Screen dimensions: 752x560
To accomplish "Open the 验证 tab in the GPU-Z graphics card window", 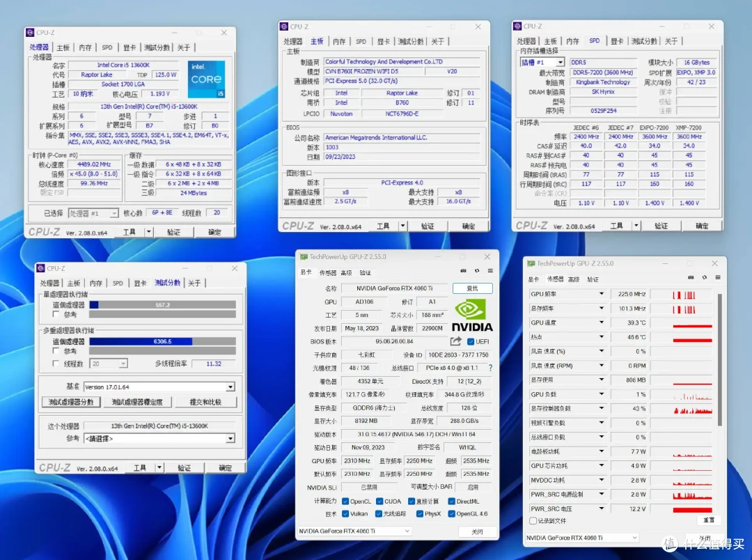I will (366, 272).
